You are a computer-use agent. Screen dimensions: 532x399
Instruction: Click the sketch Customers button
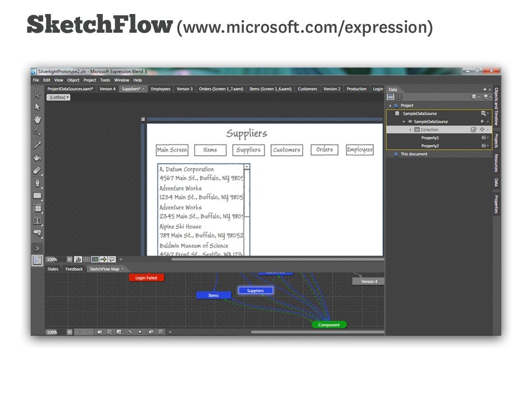287,150
